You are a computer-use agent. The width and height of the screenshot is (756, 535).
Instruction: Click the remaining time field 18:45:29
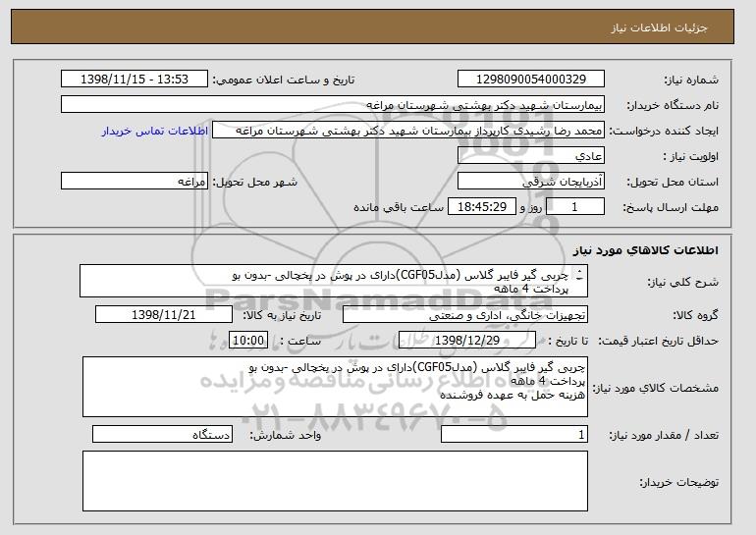pyautogui.click(x=482, y=207)
